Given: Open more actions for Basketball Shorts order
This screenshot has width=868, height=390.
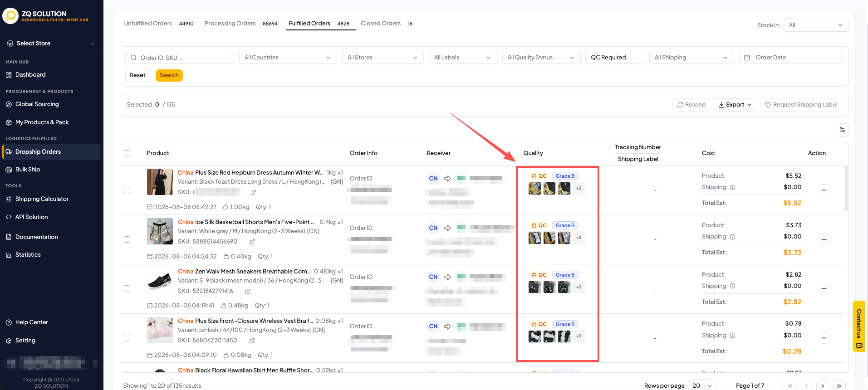Looking at the screenshot, I should point(824,239).
